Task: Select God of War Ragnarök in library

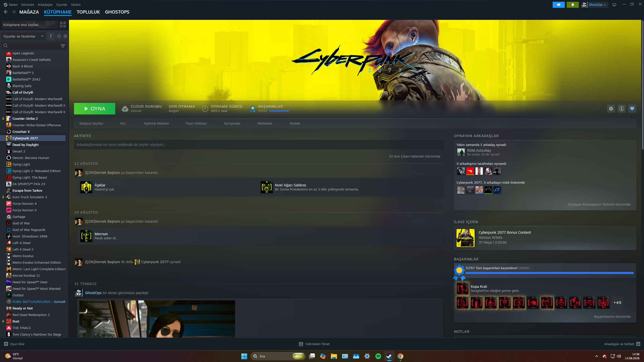Action: 33,230
